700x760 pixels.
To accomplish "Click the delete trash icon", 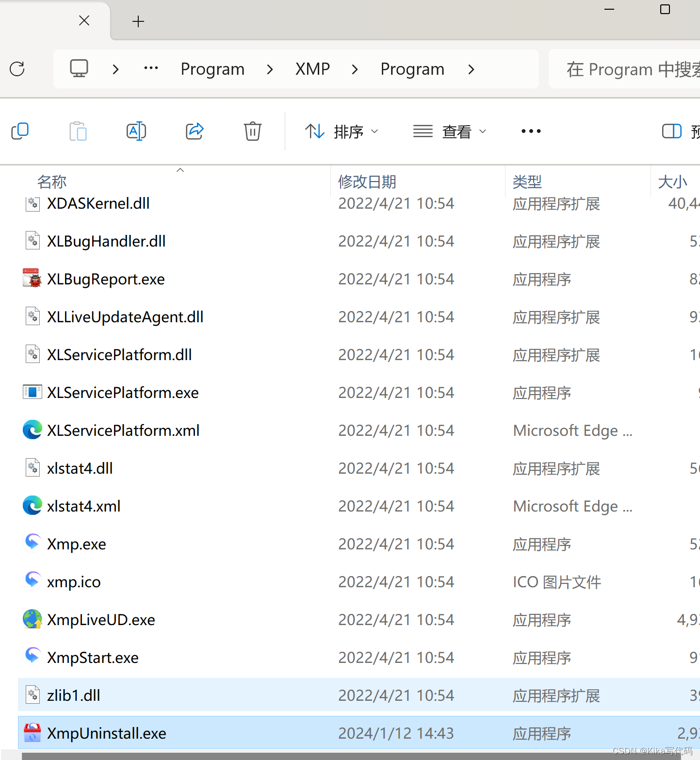I will pyautogui.click(x=252, y=131).
